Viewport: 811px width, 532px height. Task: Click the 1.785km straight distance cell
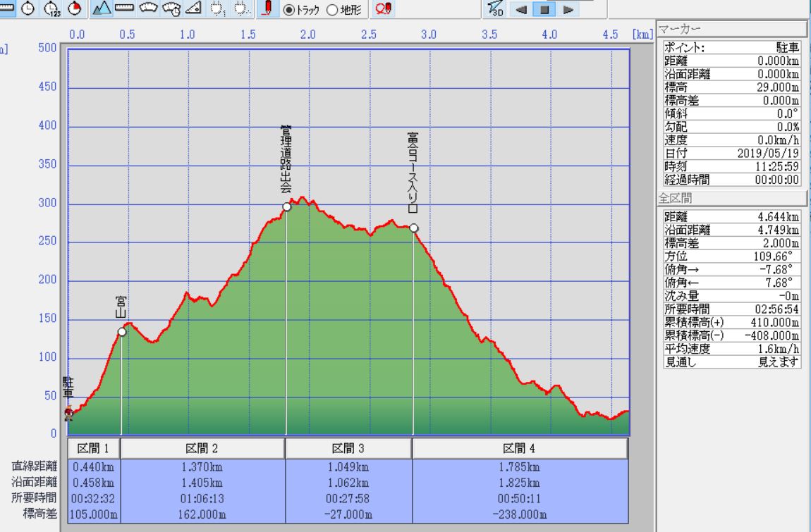pos(520,467)
